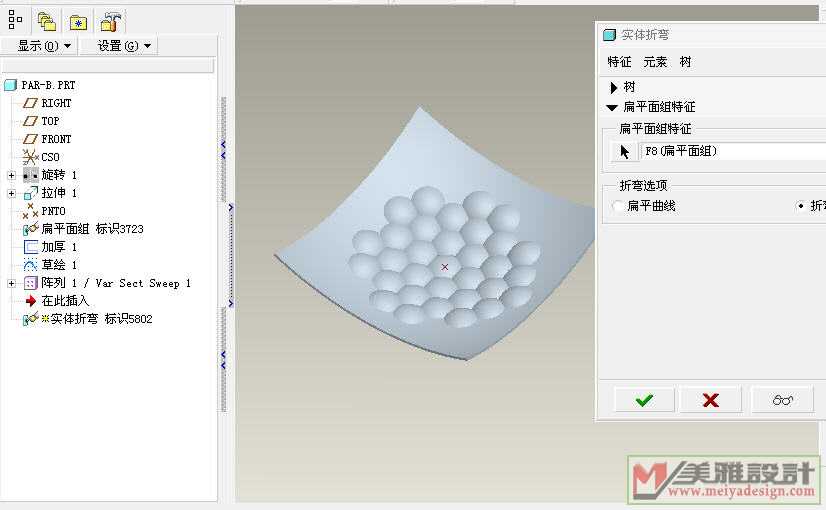The image size is (826, 510).
Task: Click the 实体折弯 dialog title icon
Action: 609,35
